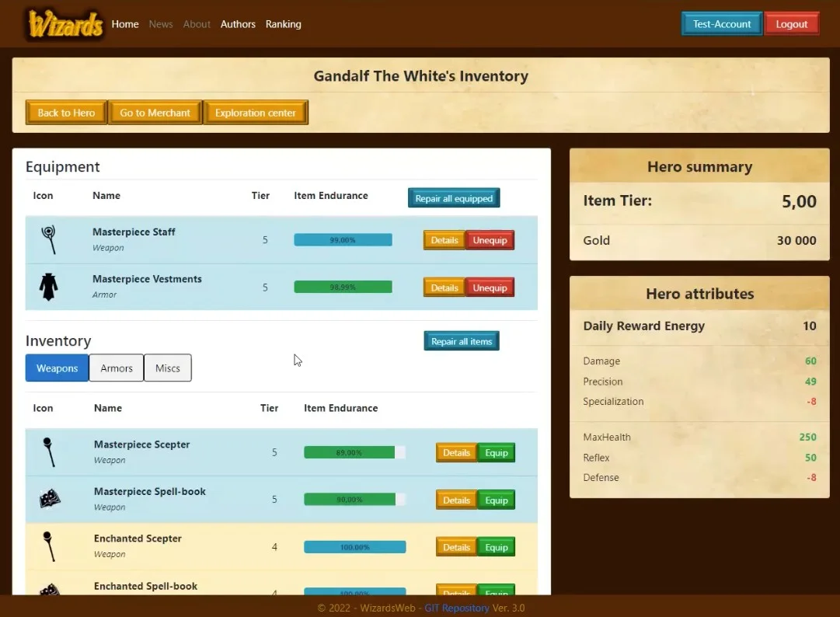Screen dimensions: 840x617
Task: Click the Repair all items button
Action: 462,341
